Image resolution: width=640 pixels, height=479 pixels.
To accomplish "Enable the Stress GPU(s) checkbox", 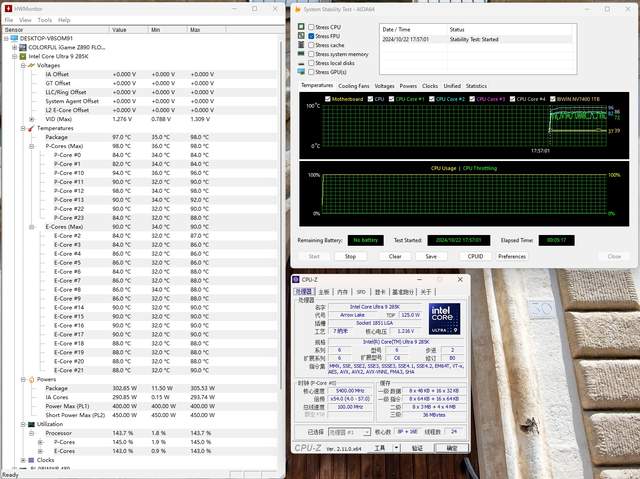I will 311,72.
